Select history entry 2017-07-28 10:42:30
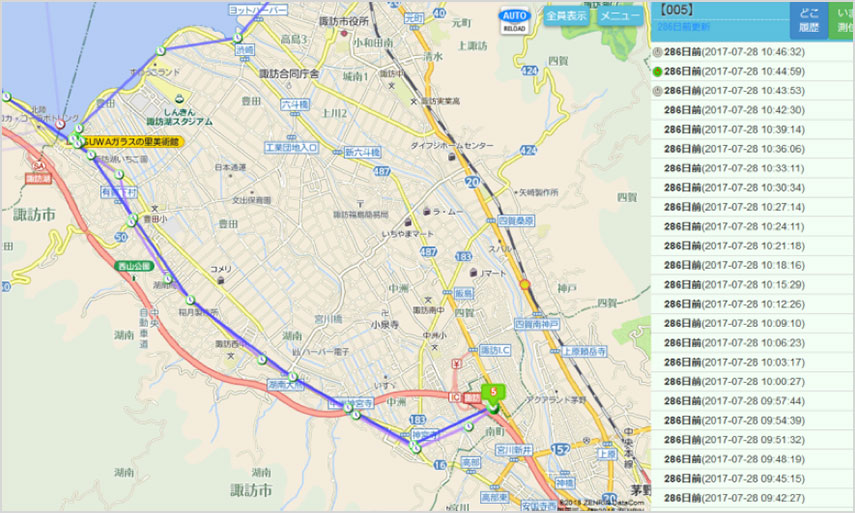 point(752,110)
